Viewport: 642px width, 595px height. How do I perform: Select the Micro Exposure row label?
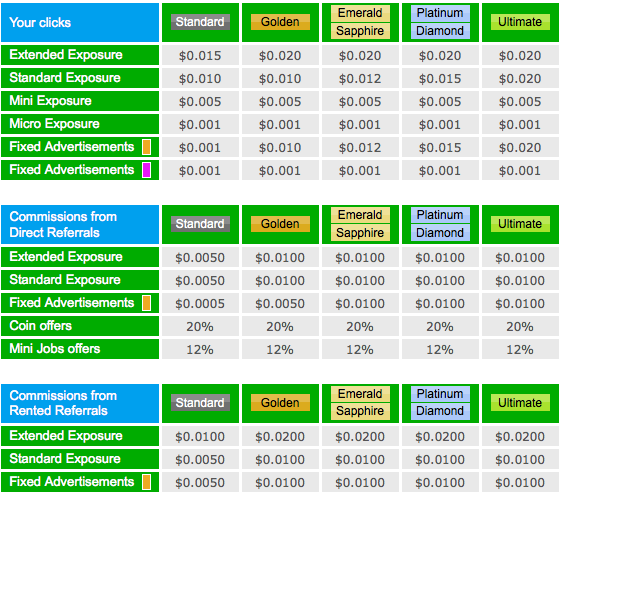pyautogui.click(x=80, y=124)
